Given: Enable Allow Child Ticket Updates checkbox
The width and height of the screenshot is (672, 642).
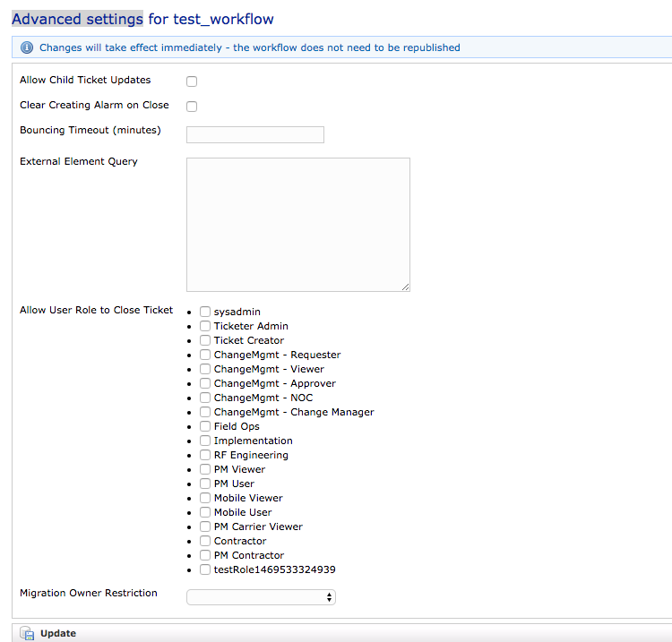Looking at the screenshot, I should 192,81.
